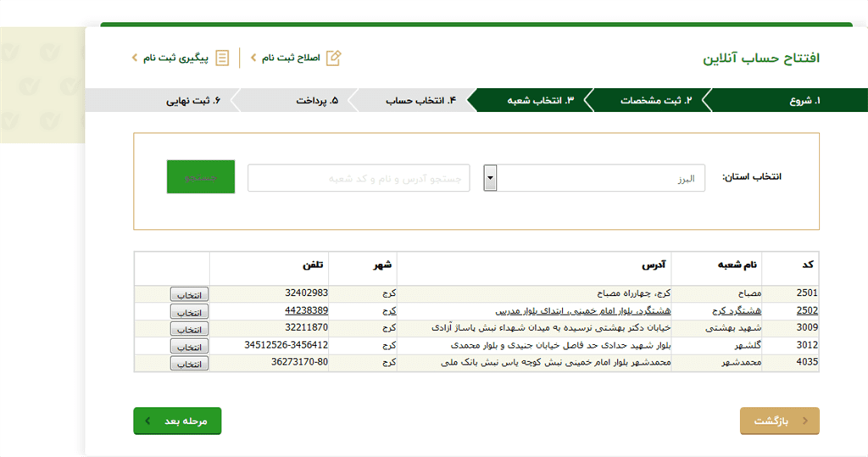Choose the هشتگرد کرج branch row button
The height and width of the screenshot is (457, 868).
point(189,311)
